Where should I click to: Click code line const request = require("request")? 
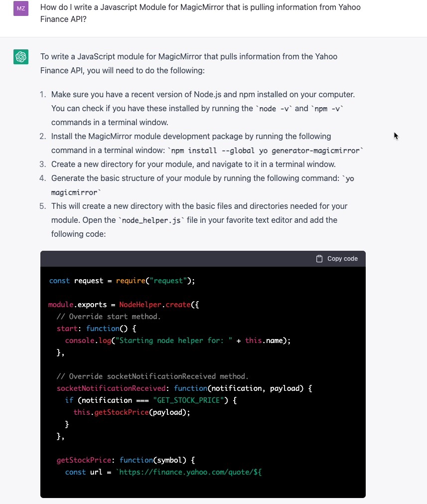coord(122,281)
